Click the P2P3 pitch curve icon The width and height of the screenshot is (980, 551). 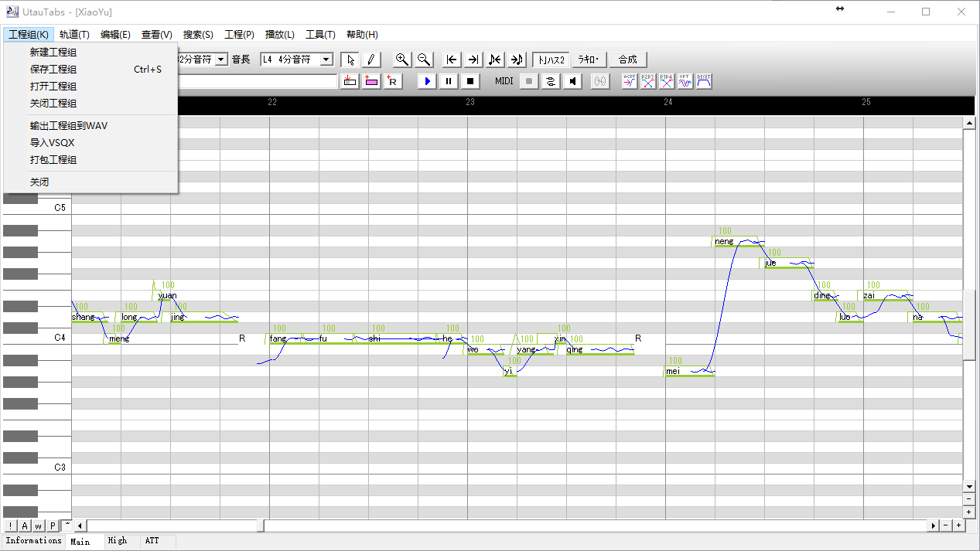648,81
